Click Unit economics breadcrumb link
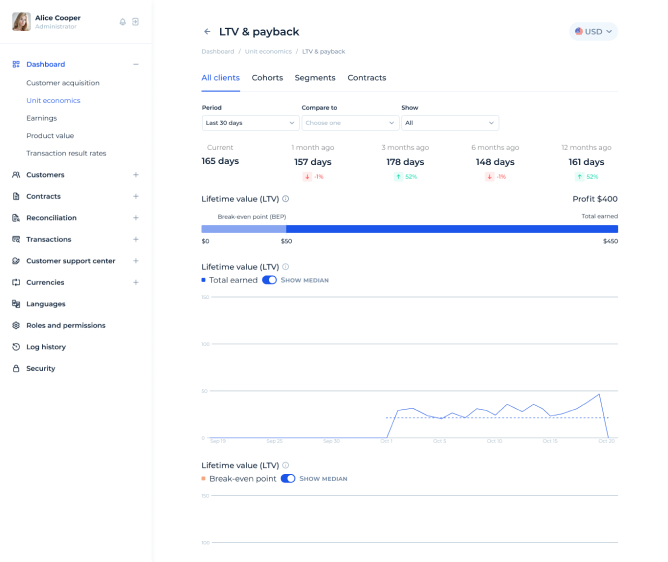Image resolution: width=668 pixels, height=562 pixels. coord(267,51)
